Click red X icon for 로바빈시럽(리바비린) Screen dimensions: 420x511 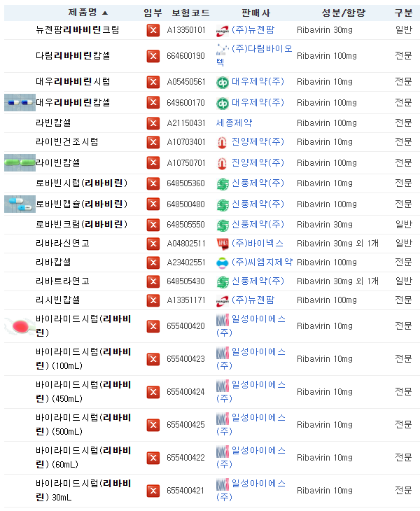pyautogui.click(x=153, y=183)
